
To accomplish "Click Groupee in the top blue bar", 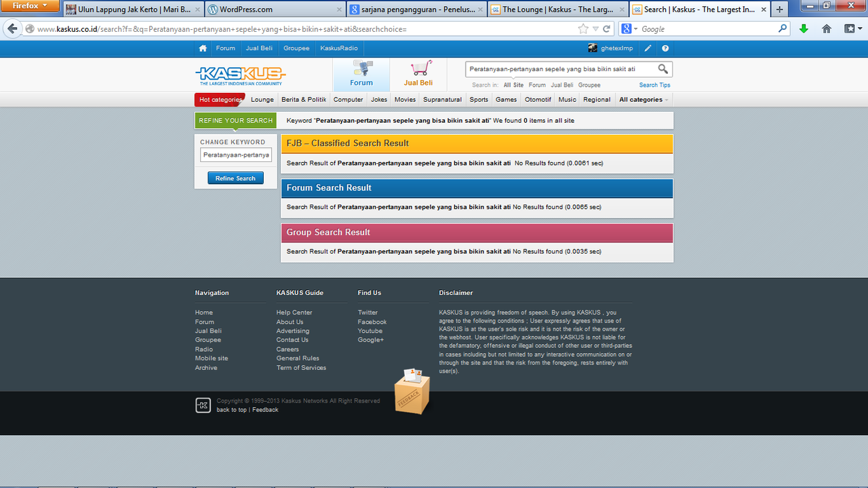I will tap(296, 48).
